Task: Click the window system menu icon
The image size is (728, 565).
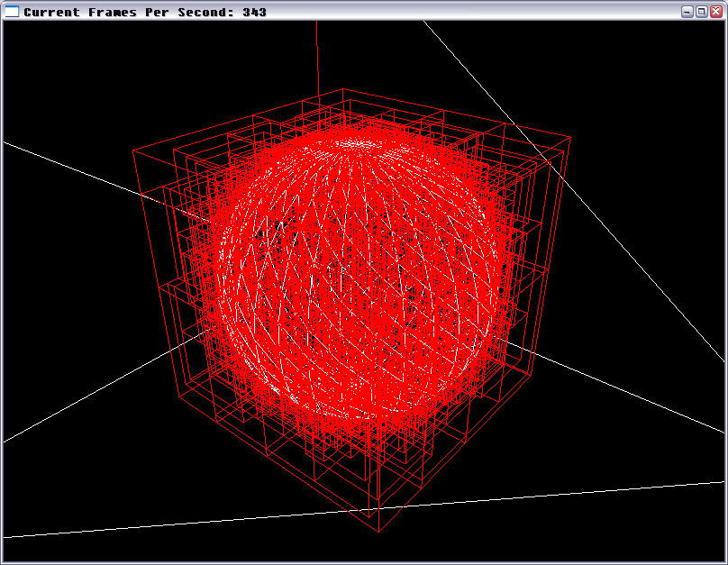Action: point(11,11)
